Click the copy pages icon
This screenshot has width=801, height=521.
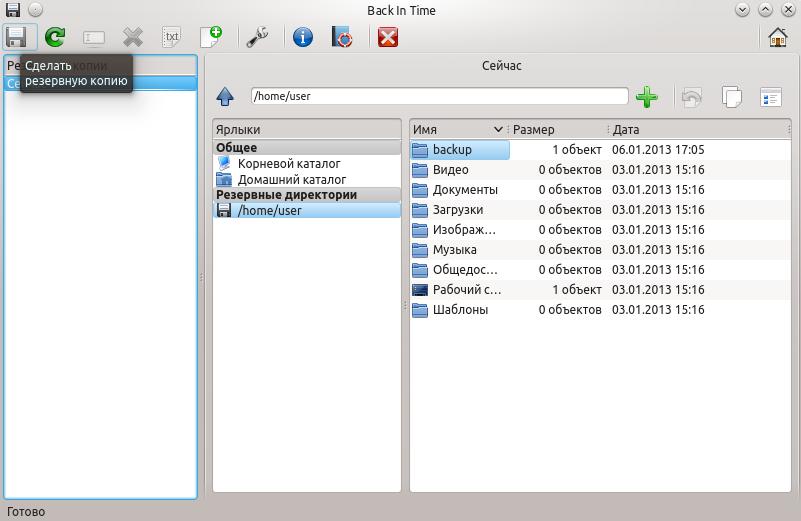click(732, 97)
